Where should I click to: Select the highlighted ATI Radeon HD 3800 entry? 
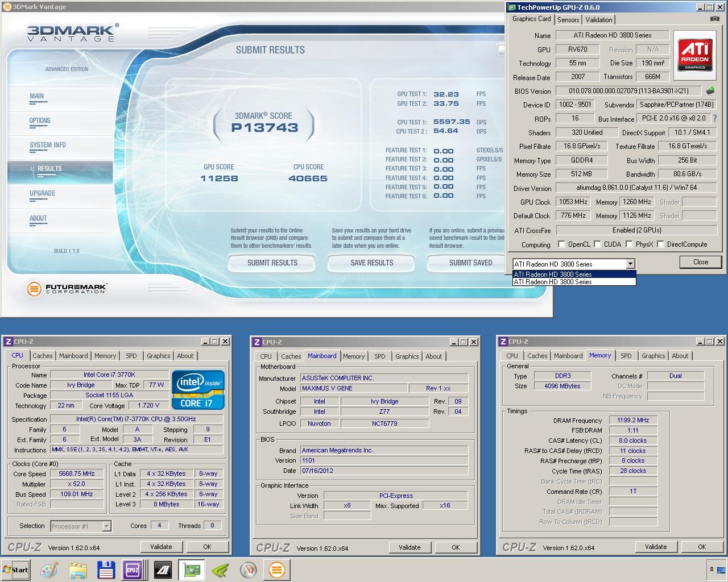click(574, 274)
